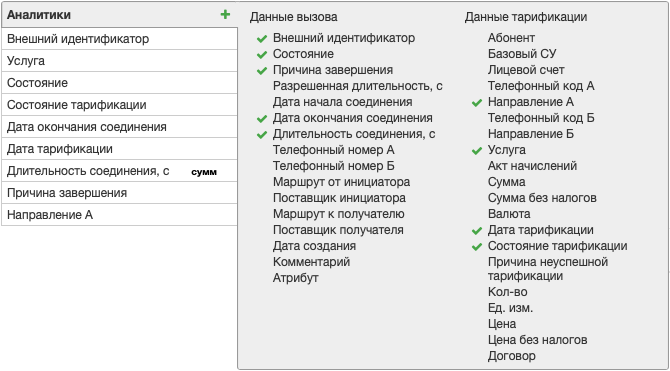Select Дата тарификации row in Аналитики list
The height and width of the screenshot is (371, 670).
(119, 149)
